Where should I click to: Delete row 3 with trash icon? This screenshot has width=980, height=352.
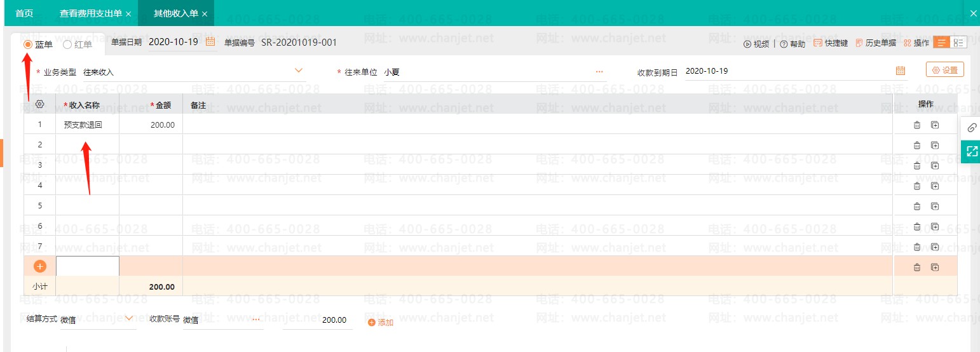tap(916, 165)
